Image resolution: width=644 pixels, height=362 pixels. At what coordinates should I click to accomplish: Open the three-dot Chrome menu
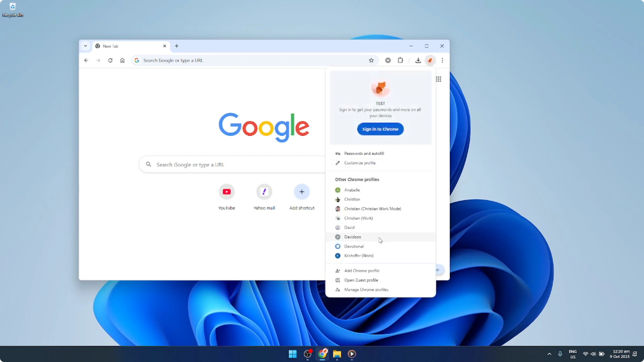[442, 60]
